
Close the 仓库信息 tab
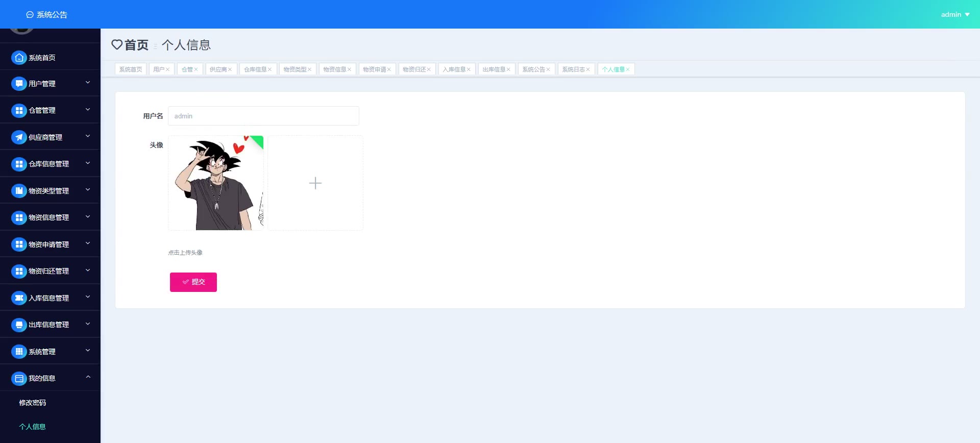[269, 69]
